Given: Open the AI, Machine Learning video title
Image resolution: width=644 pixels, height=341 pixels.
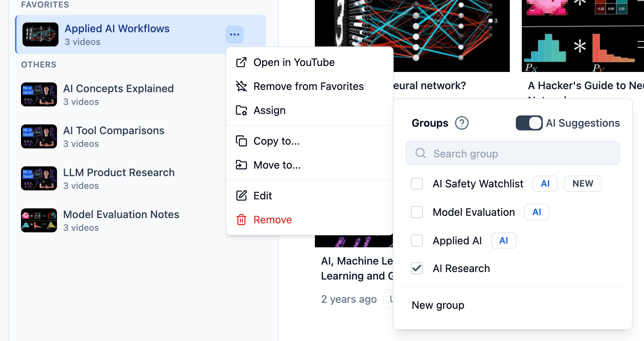Looking at the screenshot, I should pos(357,268).
